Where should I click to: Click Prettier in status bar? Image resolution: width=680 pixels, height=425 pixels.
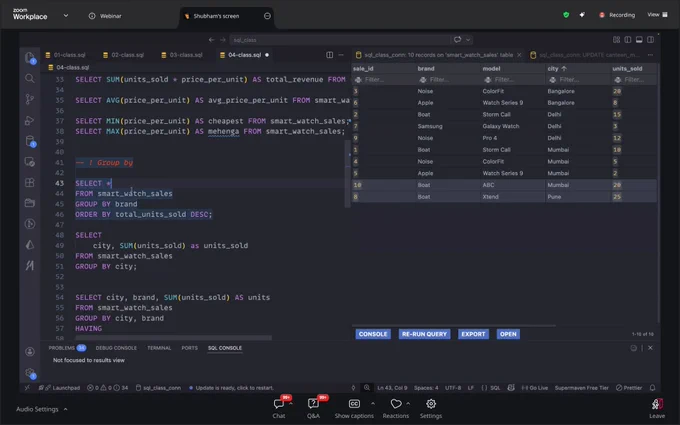click(629, 388)
